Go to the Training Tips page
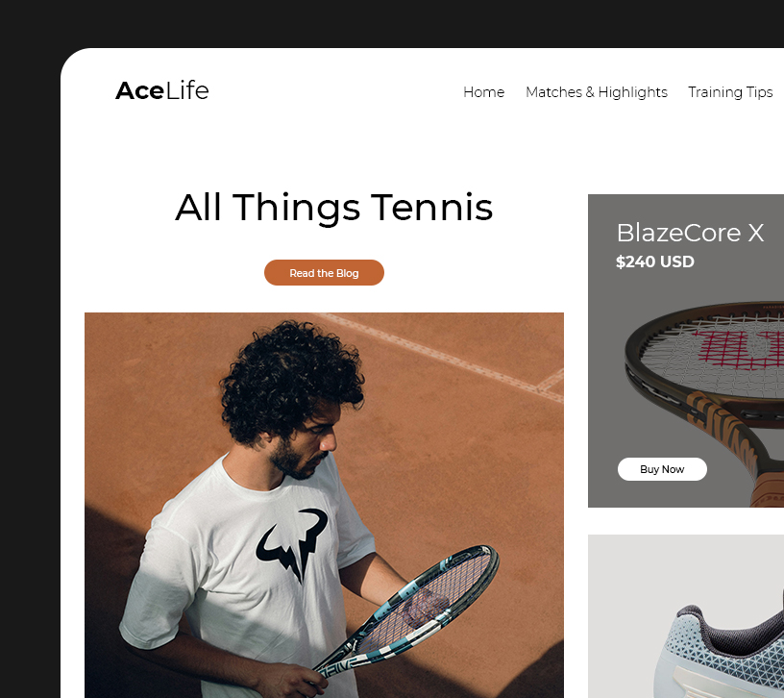 point(730,92)
